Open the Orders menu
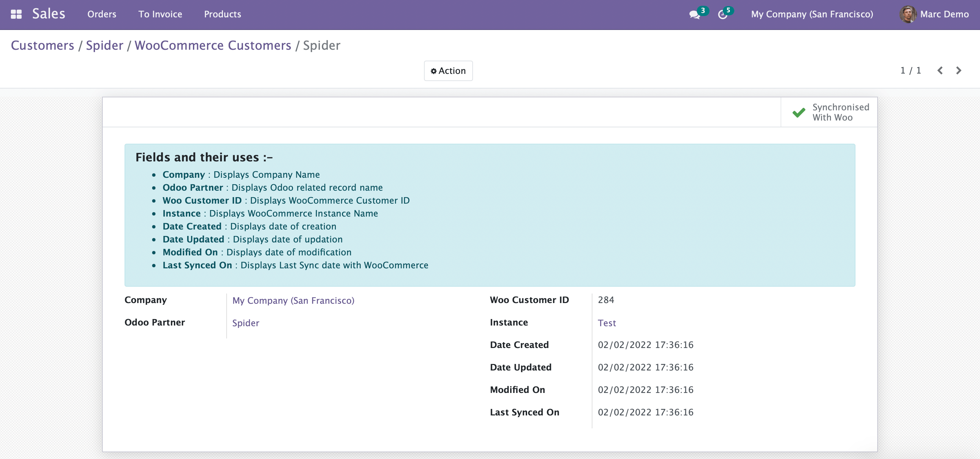The image size is (980, 459). tap(102, 14)
